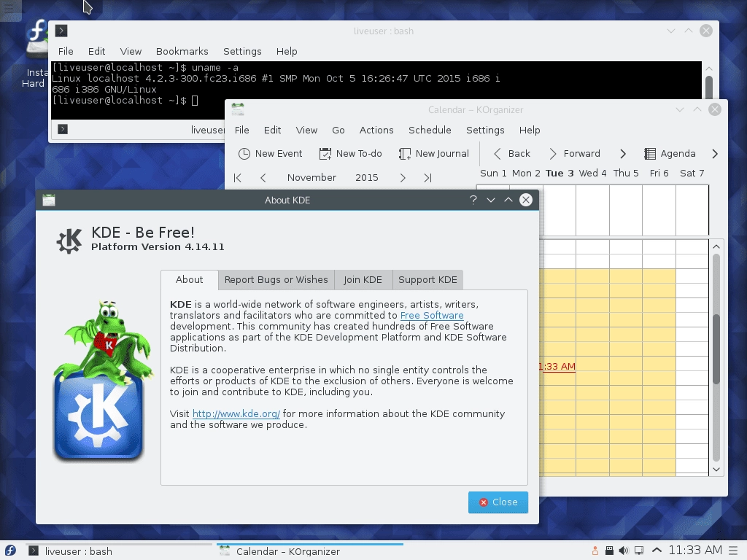Switch to Calendar – KOrganizer taskbar entry
This screenshot has width=747, height=560.
pos(309,551)
